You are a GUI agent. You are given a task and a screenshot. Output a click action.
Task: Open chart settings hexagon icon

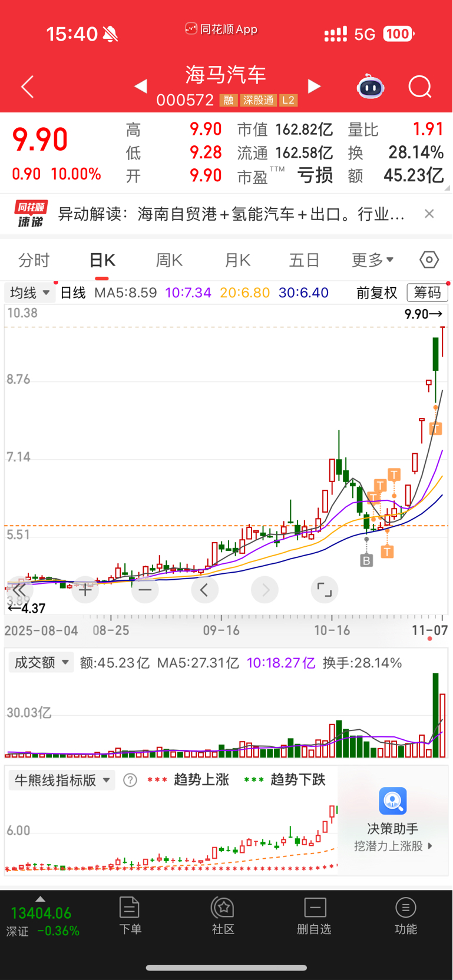429,260
